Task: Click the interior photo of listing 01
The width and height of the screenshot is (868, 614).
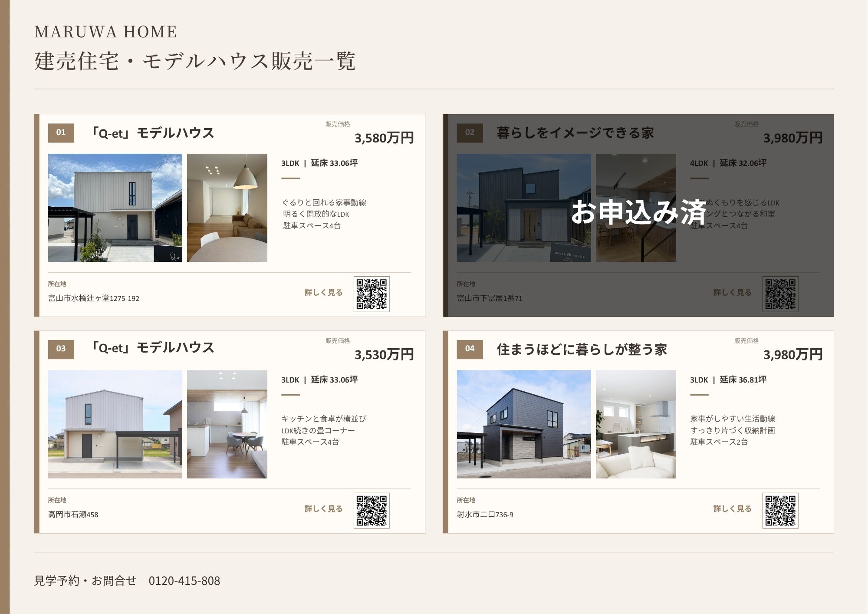Action: click(x=227, y=208)
